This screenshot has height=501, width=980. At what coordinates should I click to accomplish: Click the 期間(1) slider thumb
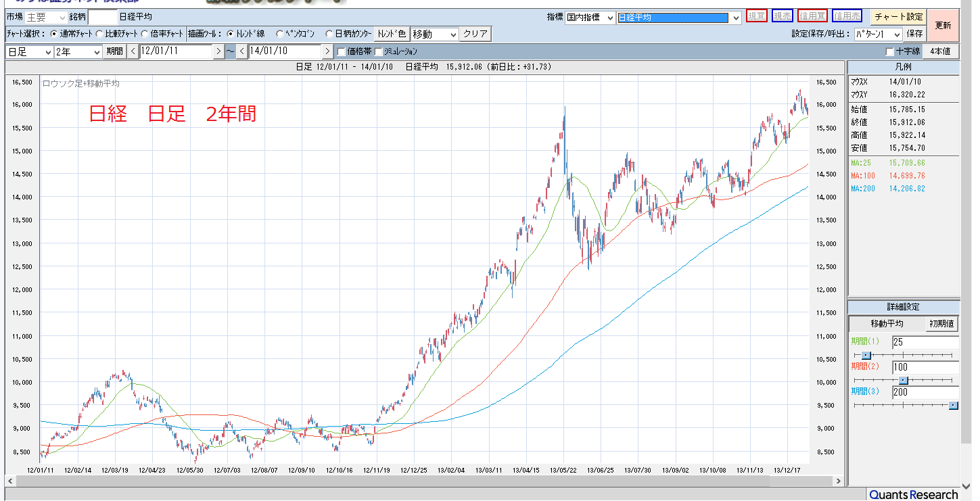[x=866, y=355]
